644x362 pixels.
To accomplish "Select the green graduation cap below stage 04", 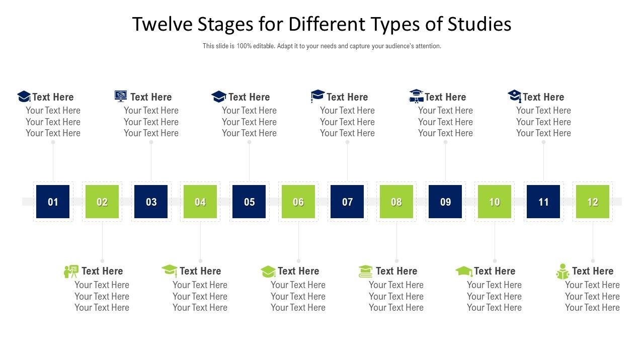I will coord(170,270).
